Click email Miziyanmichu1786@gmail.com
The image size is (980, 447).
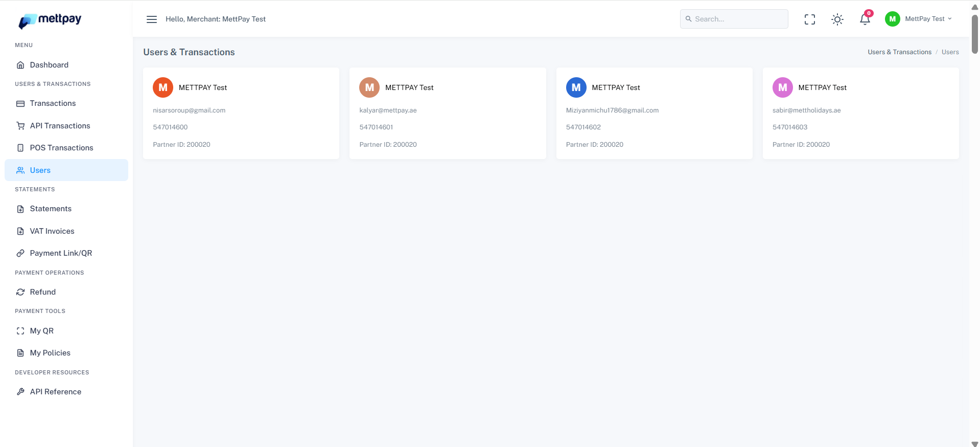click(x=612, y=110)
